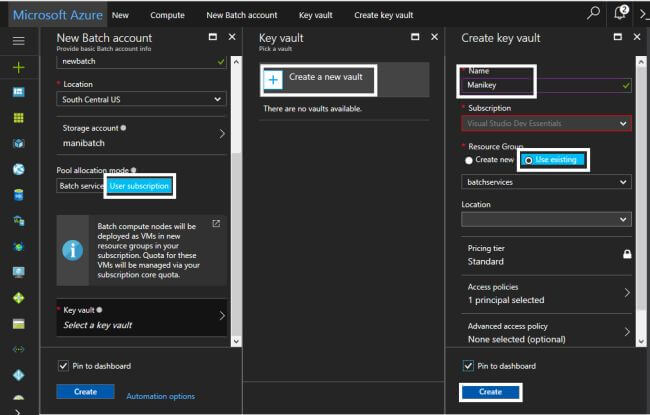Image resolution: width=650 pixels, height=415 pixels.
Task: Click the account name field newbatch
Action: click(x=141, y=62)
